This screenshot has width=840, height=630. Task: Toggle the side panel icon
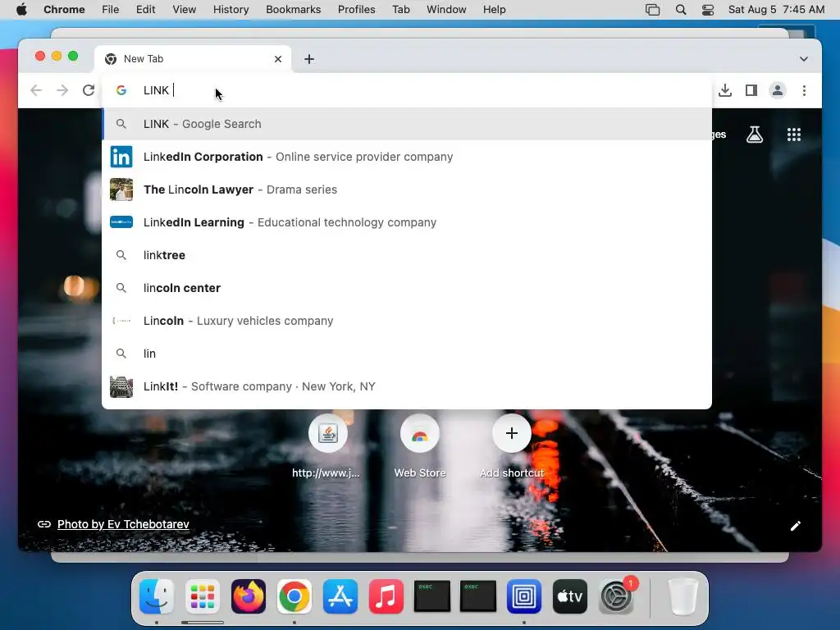pos(751,90)
